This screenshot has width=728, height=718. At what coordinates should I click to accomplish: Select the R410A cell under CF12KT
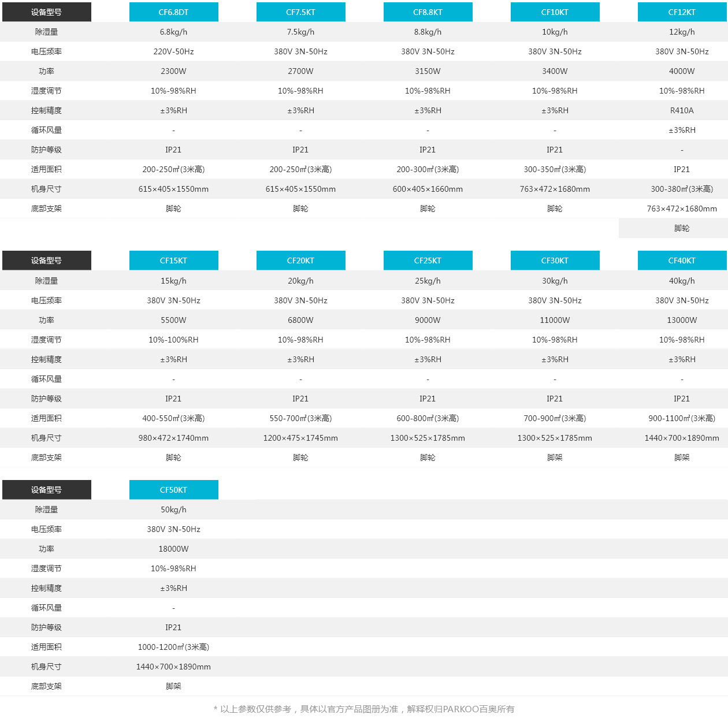[x=682, y=110]
